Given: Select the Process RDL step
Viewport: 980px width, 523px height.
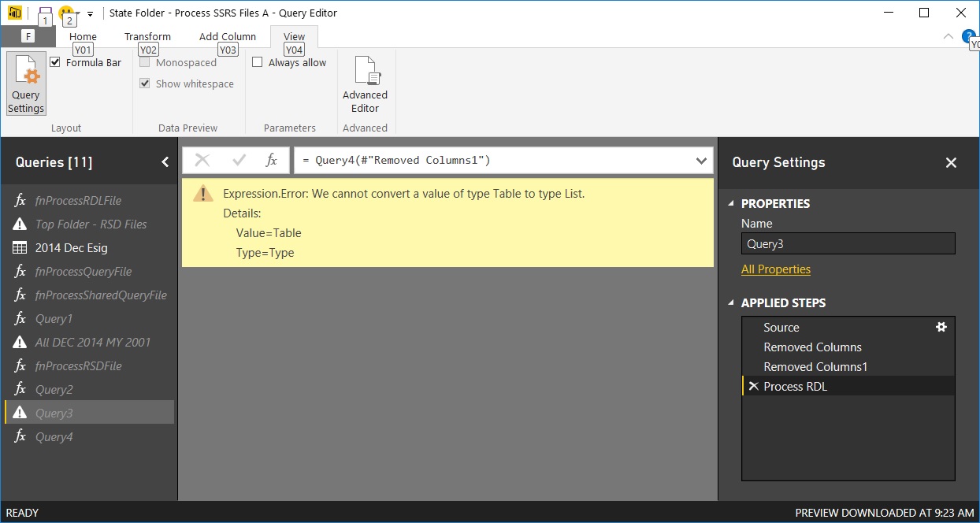Looking at the screenshot, I should [x=848, y=386].
